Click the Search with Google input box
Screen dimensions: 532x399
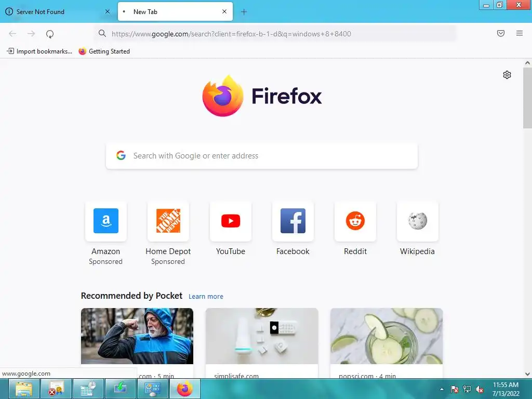[262, 156]
